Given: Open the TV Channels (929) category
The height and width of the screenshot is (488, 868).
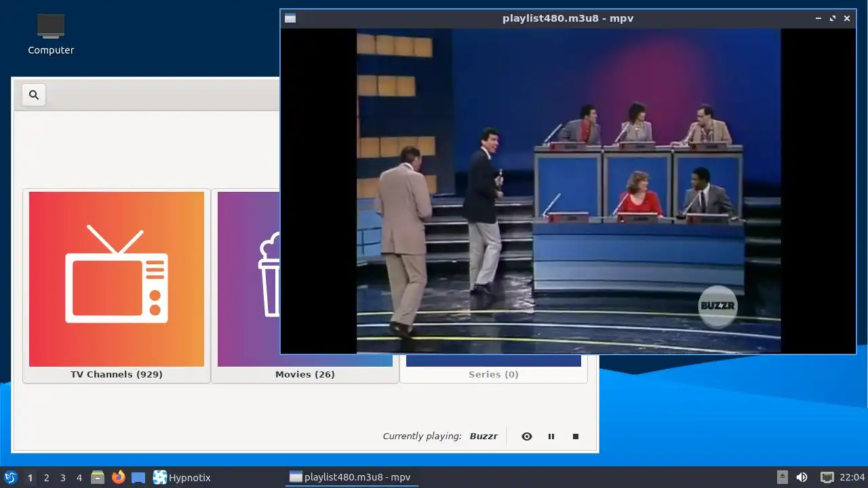Looking at the screenshot, I should click(x=117, y=286).
